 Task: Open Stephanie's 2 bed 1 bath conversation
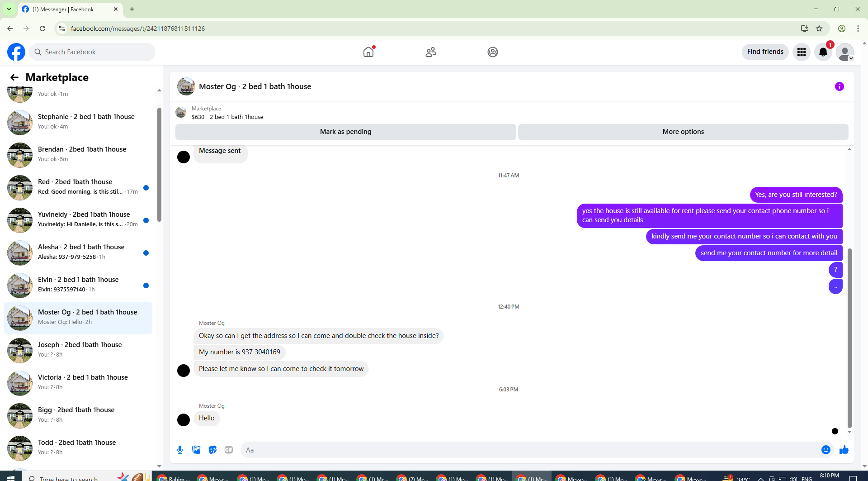click(78, 123)
